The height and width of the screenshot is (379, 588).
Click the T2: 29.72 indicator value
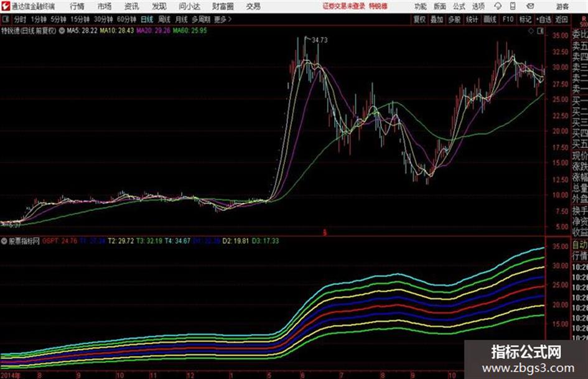point(121,241)
